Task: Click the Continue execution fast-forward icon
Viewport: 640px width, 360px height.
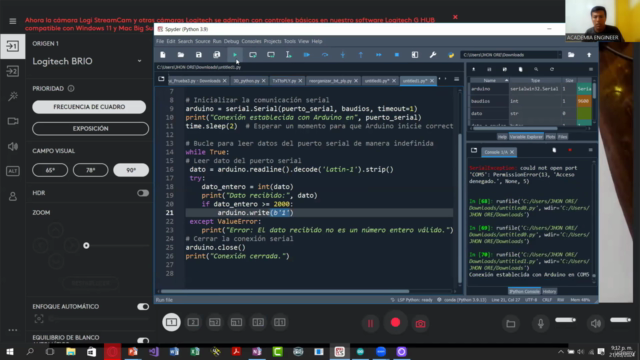Action: coord(378,55)
